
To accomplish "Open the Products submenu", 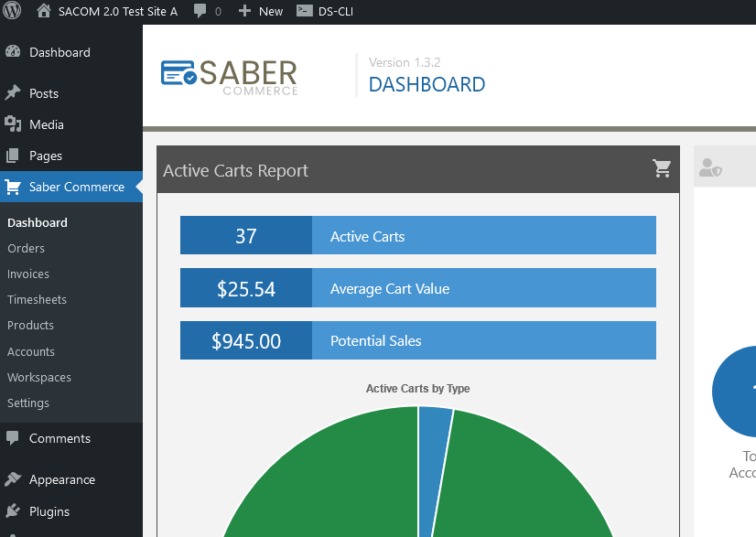I will pyautogui.click(x=30, y=325).
